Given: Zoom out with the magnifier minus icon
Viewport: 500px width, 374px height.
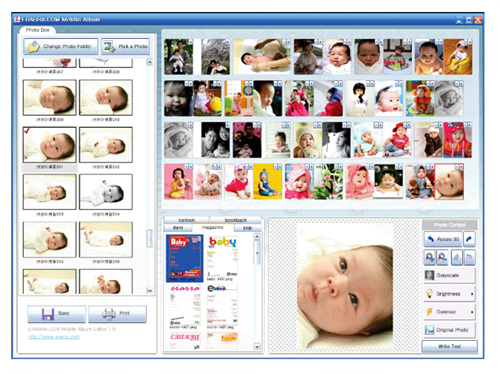Looking at the screenshot, I should 443,257.
